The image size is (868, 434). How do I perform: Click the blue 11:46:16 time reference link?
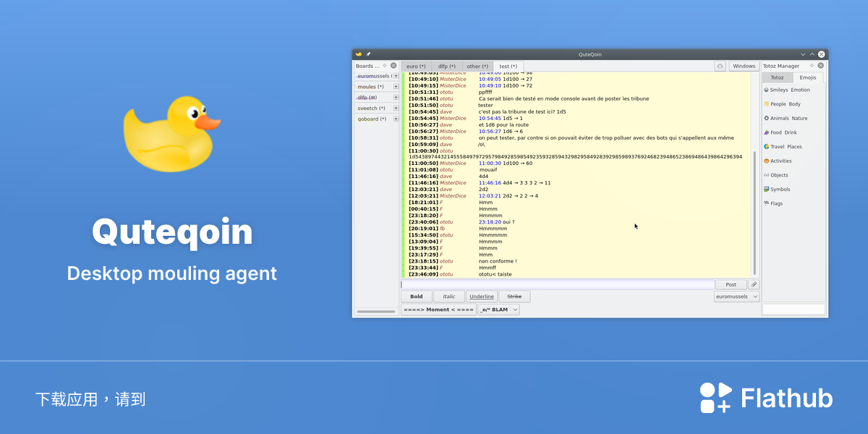pos(490,183)
